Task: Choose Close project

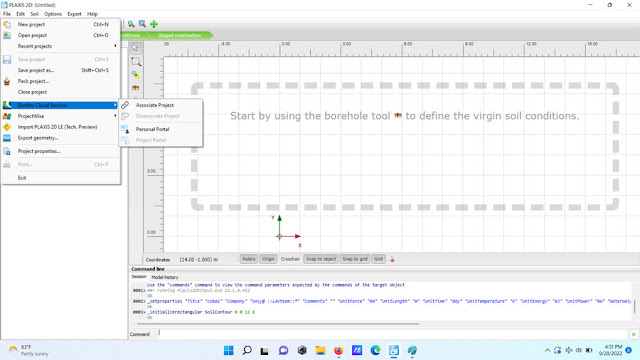Action: (61, 92)
